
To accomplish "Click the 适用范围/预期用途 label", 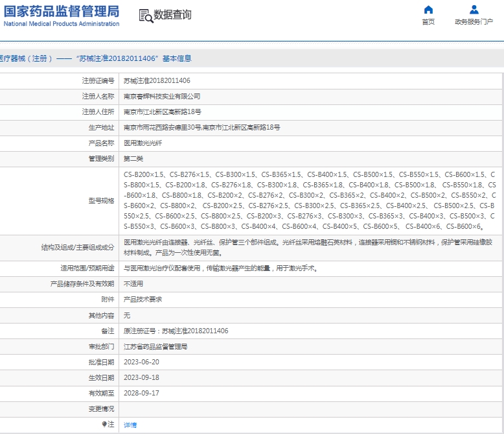I will point(87,268).
